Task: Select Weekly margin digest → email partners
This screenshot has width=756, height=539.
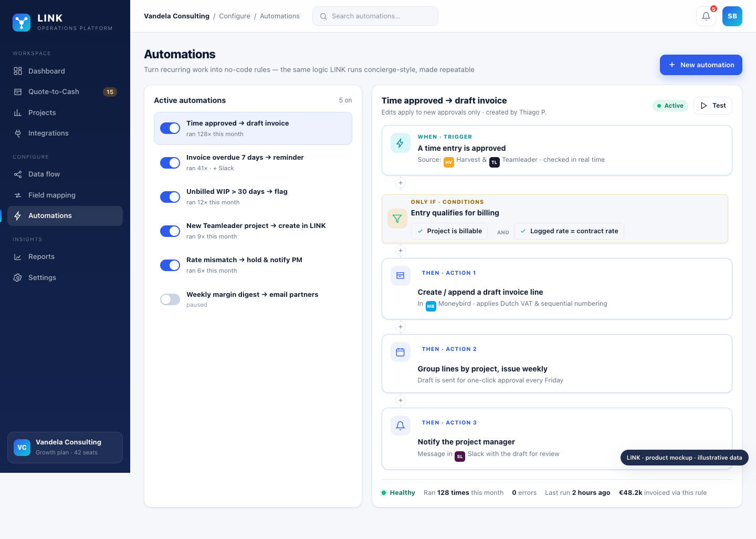Action: point(253,299)
